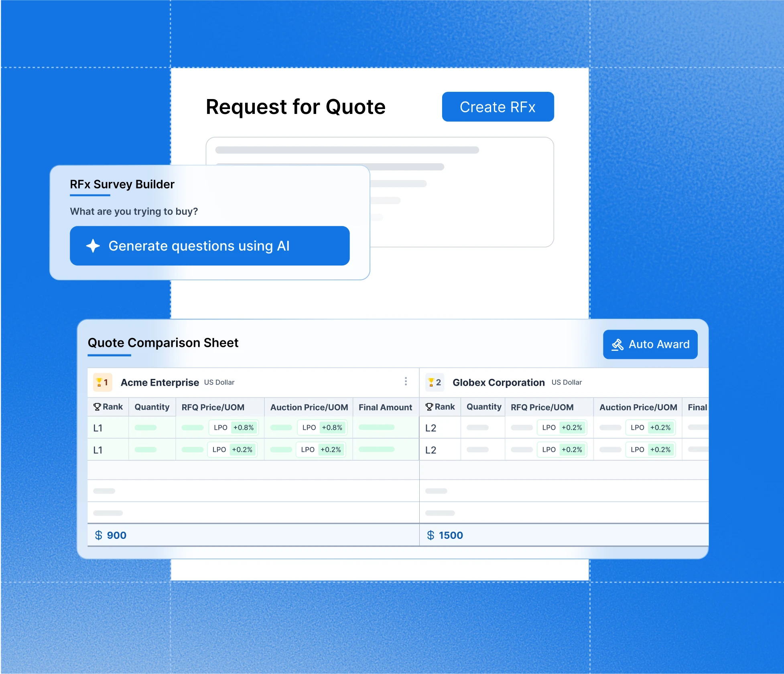Click Generate questions using AI button
The width and height of the screenshot is (784, 674).
pos(209,246)
